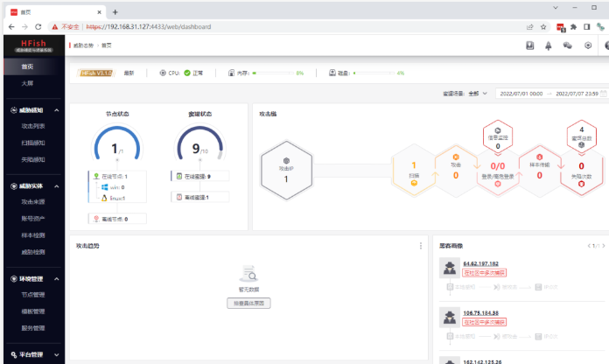
Task: Click the green CPU normal checkmark
Action: pos(187,73)
